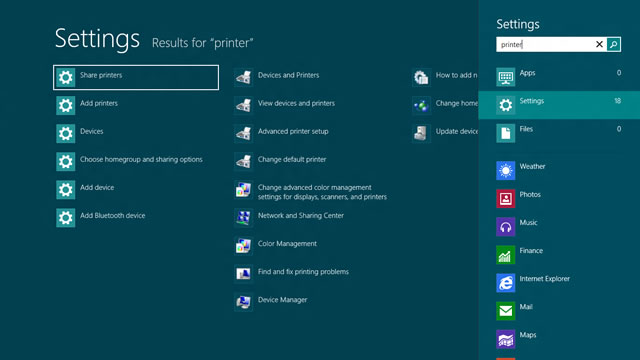
Task: Open Network and Sharing Center text
Action: [300, 216]
